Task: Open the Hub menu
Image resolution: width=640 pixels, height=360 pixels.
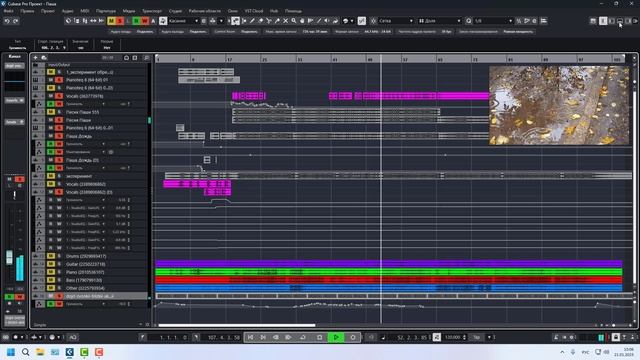Action: [274, 11]
